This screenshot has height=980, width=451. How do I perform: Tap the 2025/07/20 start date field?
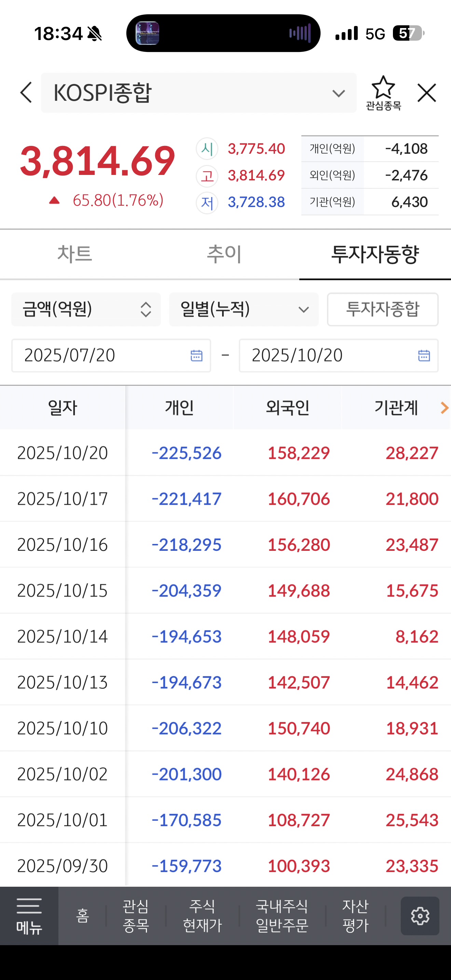coord(103,355)
